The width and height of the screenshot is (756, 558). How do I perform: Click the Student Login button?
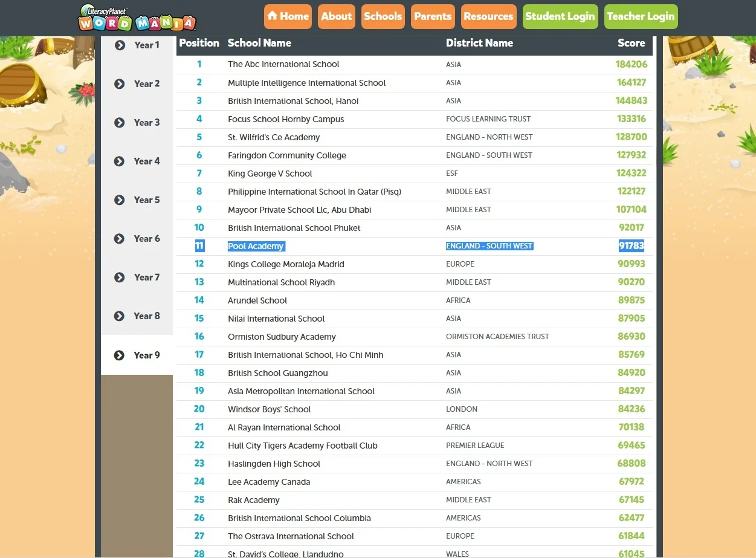click(560, 16)
